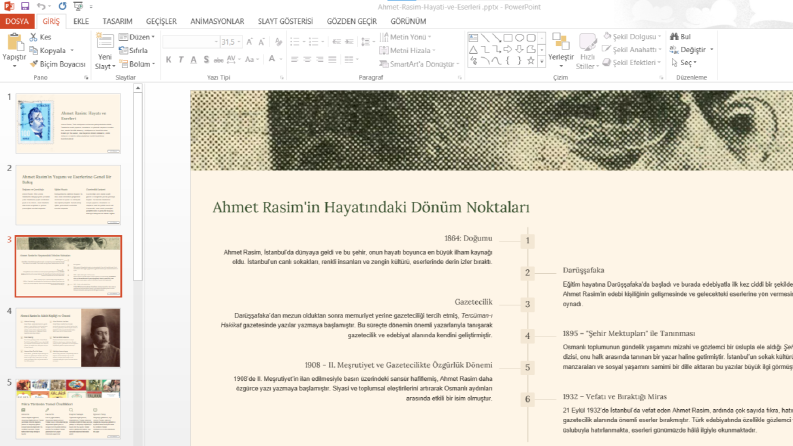The width and height of the screenshot is (793, 446).
Task: Toggle italic (T) formatting
Action: [181, 60]
